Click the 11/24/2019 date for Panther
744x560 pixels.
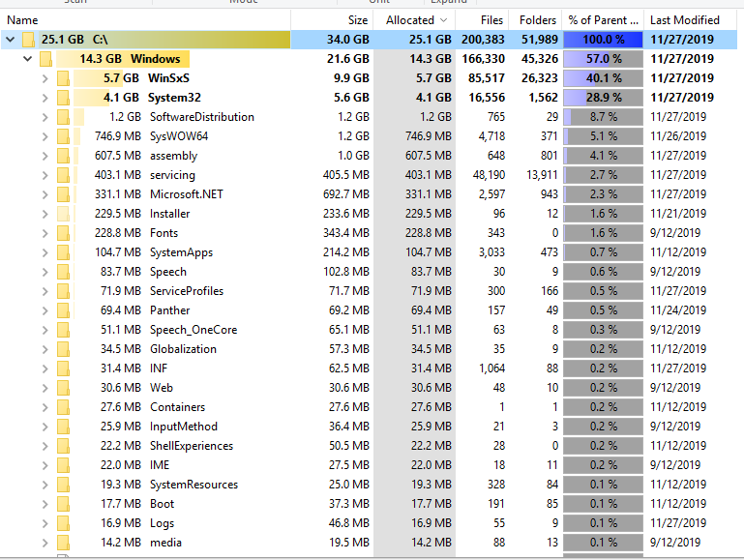tap(678, 310)
